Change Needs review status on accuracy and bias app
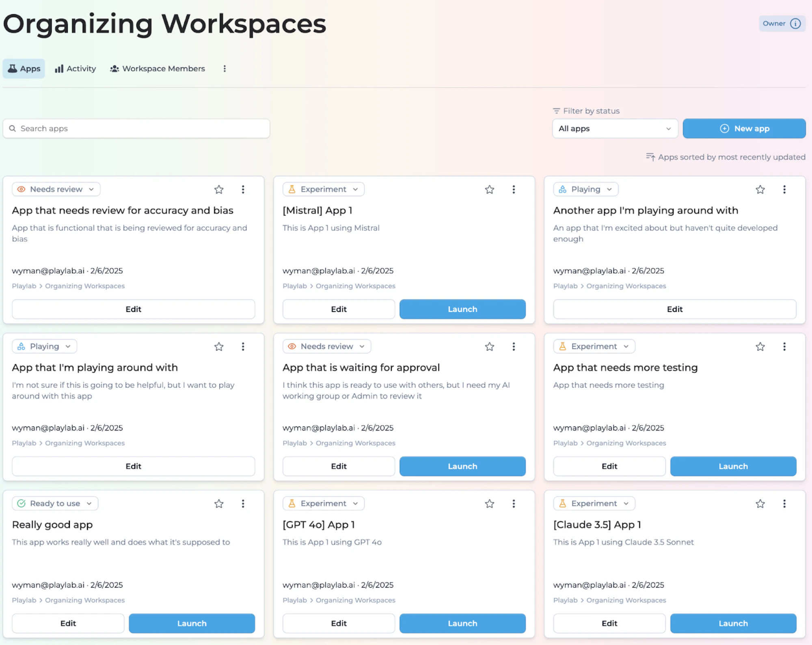 point(56,189)
